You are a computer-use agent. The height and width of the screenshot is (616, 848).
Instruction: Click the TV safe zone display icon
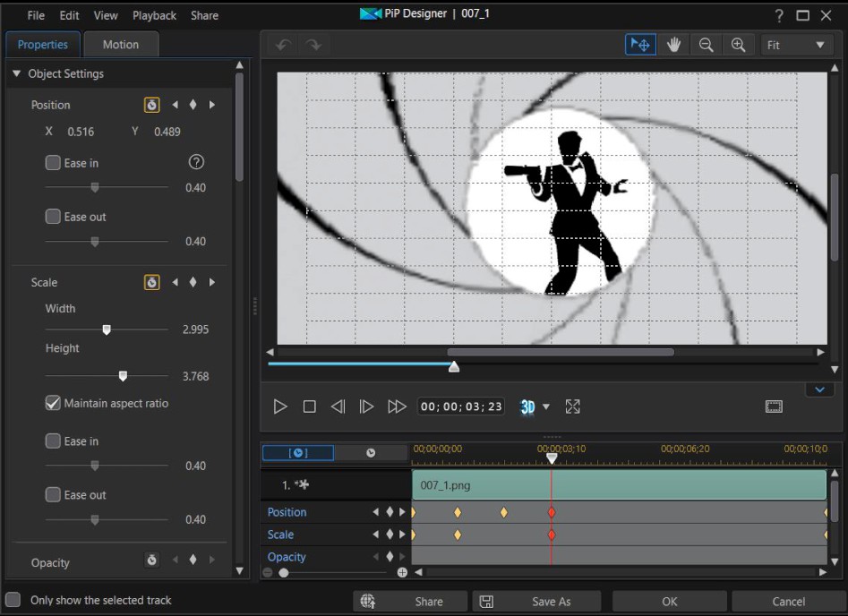click(x=774, y=406)
